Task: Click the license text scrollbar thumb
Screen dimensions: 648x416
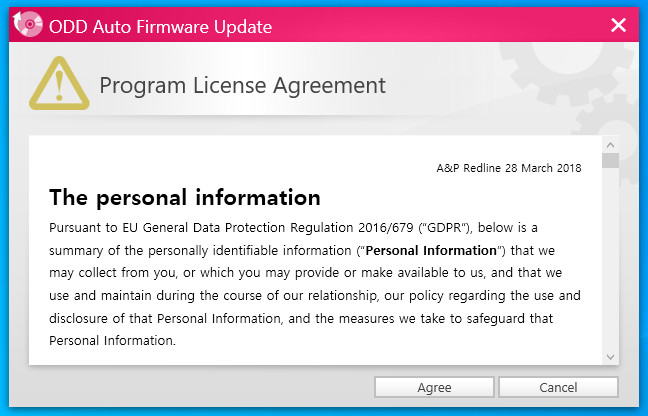Action: click(x=610, y=160)
